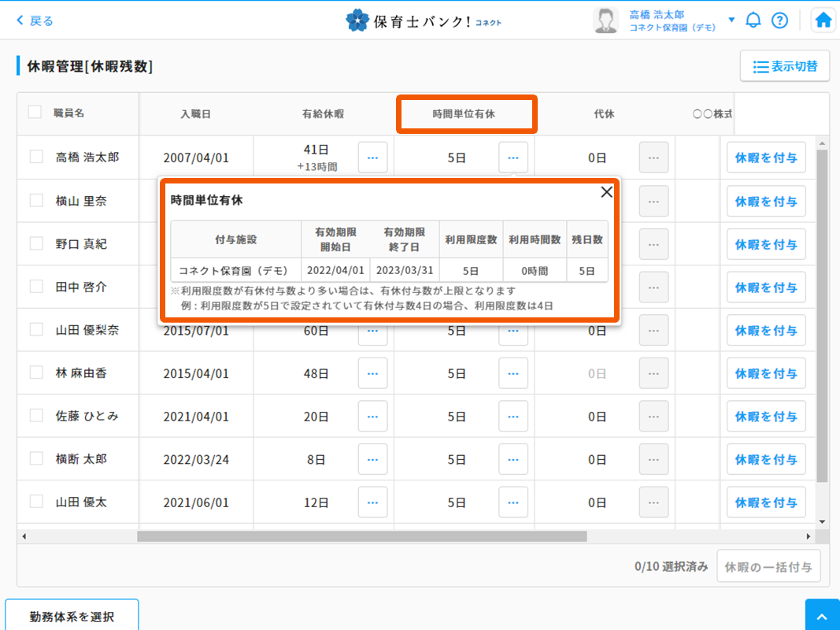Image resolution: width=840 pixels, height=630 pixels.
Task: Click the user profile avatar
Action: click(x=605, y=20)
